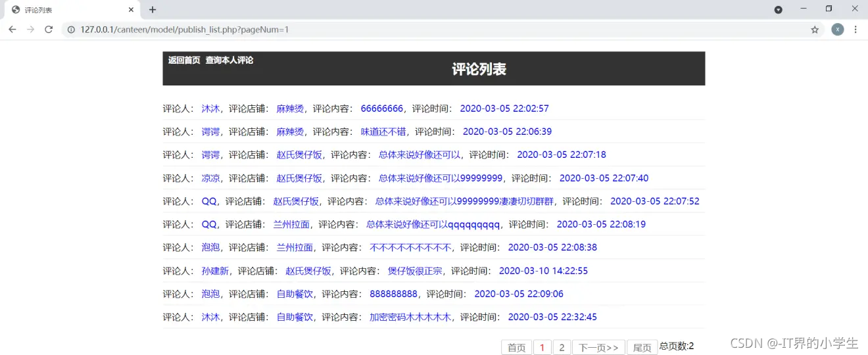This screenshot has width=868, height=355.
Task: Reload the page with refresh icon
Action: [48, 30]
